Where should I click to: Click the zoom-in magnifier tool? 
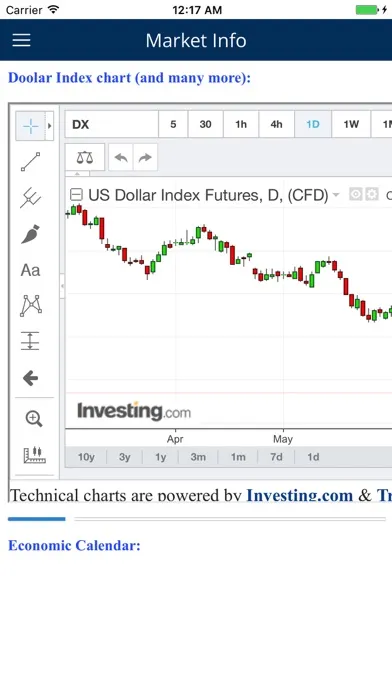click(x=34, y=419)
